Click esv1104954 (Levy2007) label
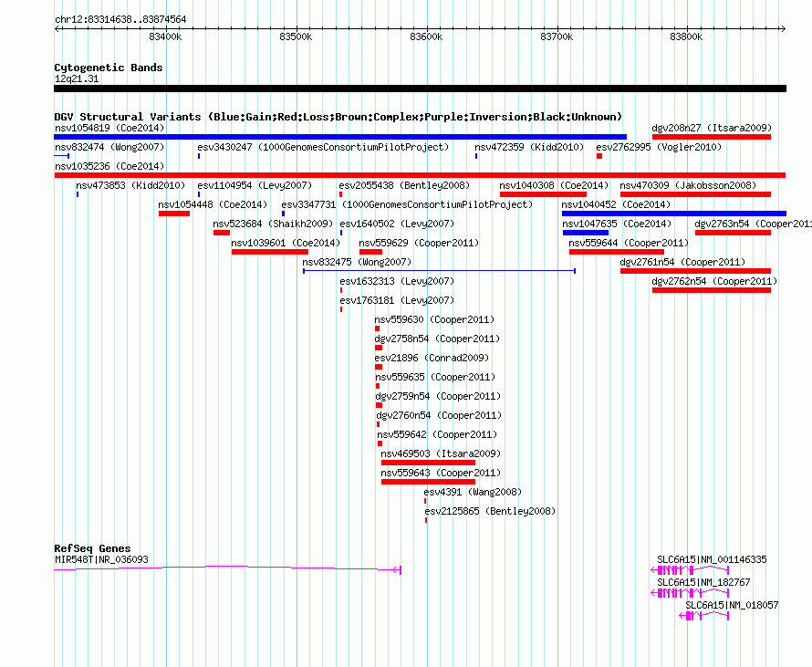This screenshot has width=812, height=667. click(x=255, y=185)
